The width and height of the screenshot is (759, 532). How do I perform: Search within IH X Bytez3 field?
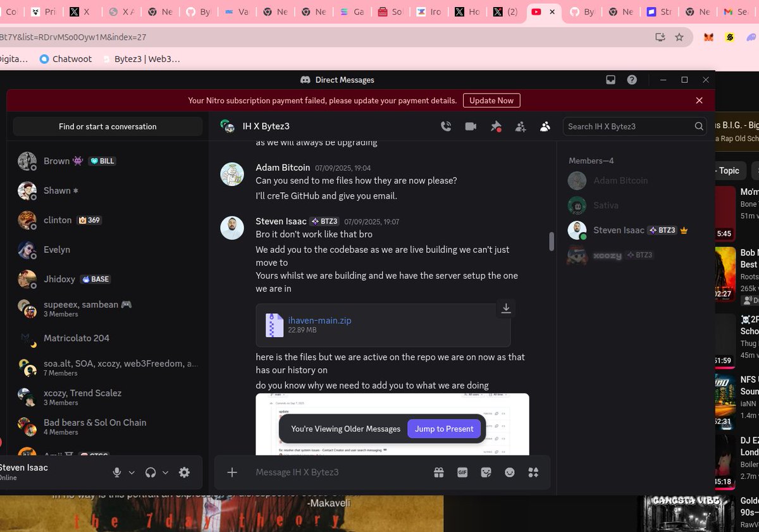pyautogui.click(x=634, y=127)
